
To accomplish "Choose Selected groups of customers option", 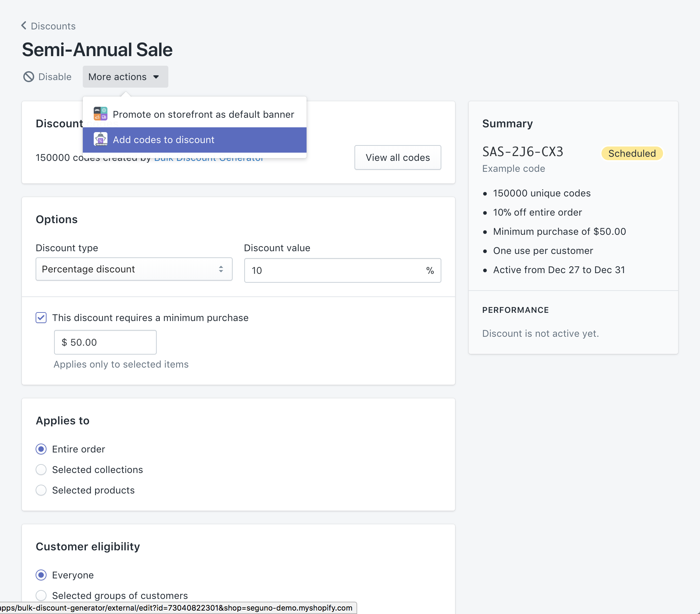I will (x=41, y=596).
